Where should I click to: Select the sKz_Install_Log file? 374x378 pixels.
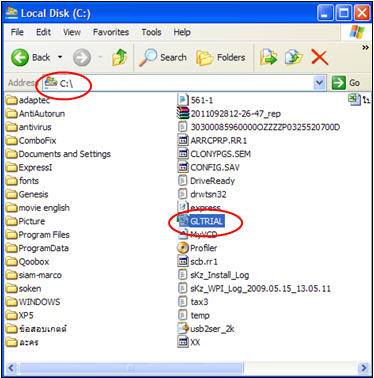pos(214,275)
